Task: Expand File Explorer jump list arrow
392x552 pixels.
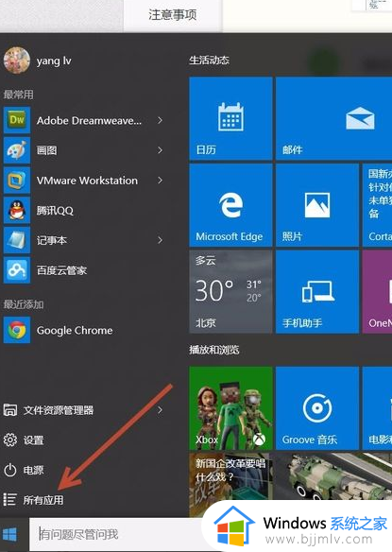Action: [161, 410]
